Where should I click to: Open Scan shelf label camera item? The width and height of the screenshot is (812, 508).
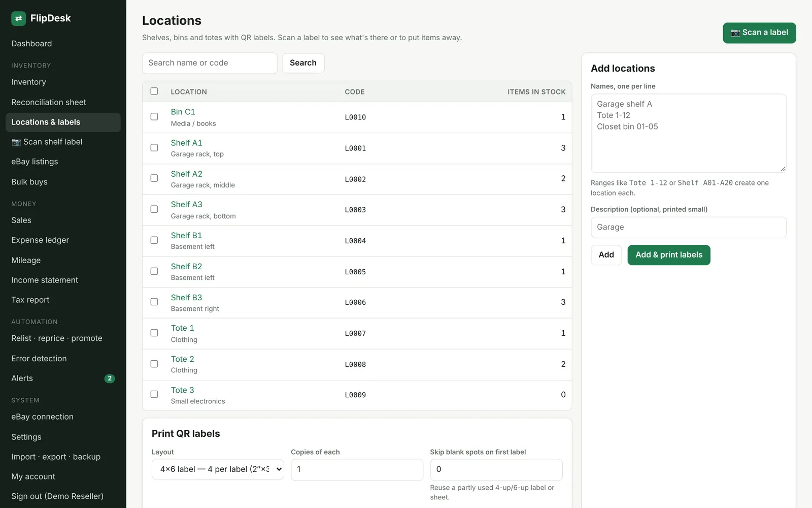click(63, 142)
